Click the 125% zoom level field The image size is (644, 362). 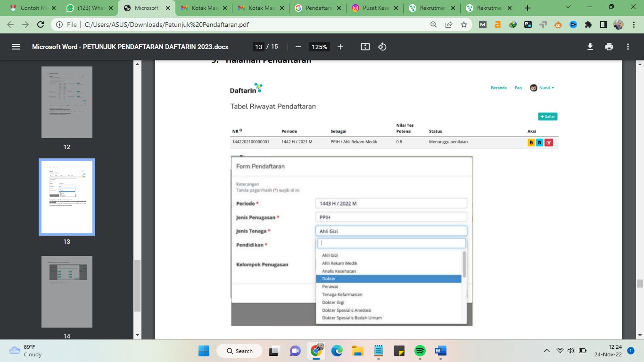pos(319,47)
